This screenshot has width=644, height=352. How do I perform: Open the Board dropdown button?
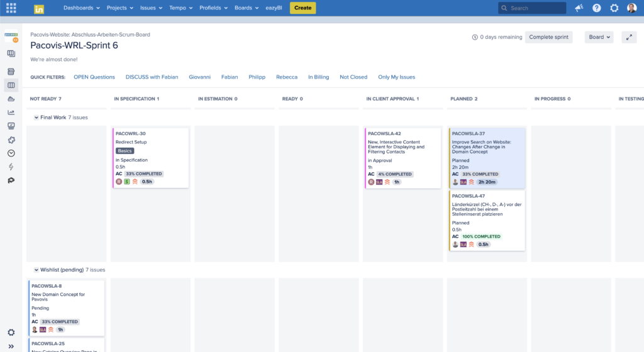[599, 37]
